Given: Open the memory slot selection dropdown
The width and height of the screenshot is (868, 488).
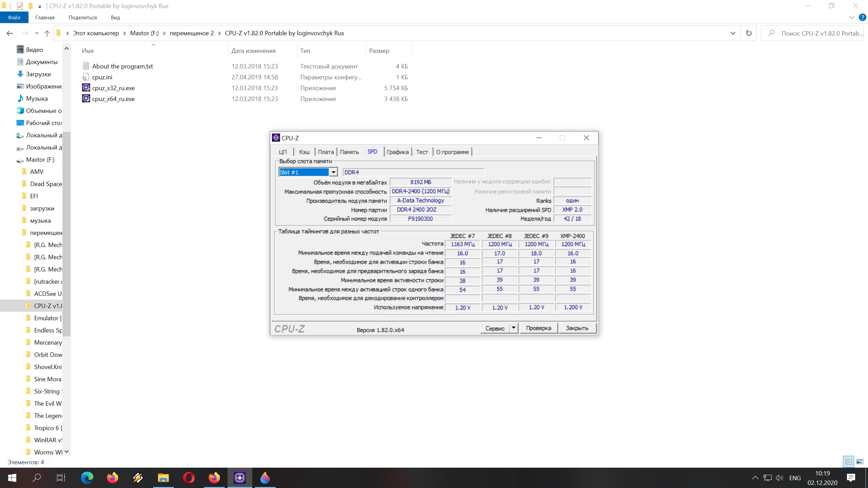Looking at the screenshot, I should pyautogui.click(x=333, y=172).
